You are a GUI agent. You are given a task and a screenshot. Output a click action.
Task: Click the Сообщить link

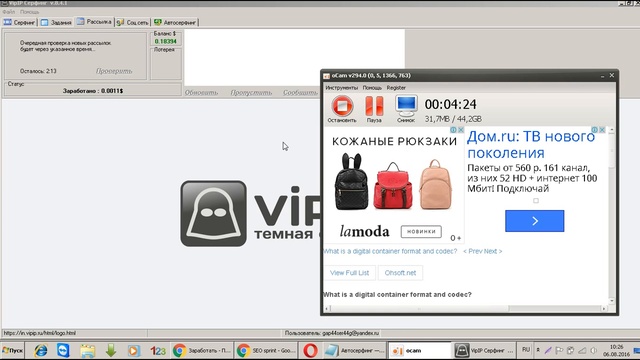(x=300, y=93)
